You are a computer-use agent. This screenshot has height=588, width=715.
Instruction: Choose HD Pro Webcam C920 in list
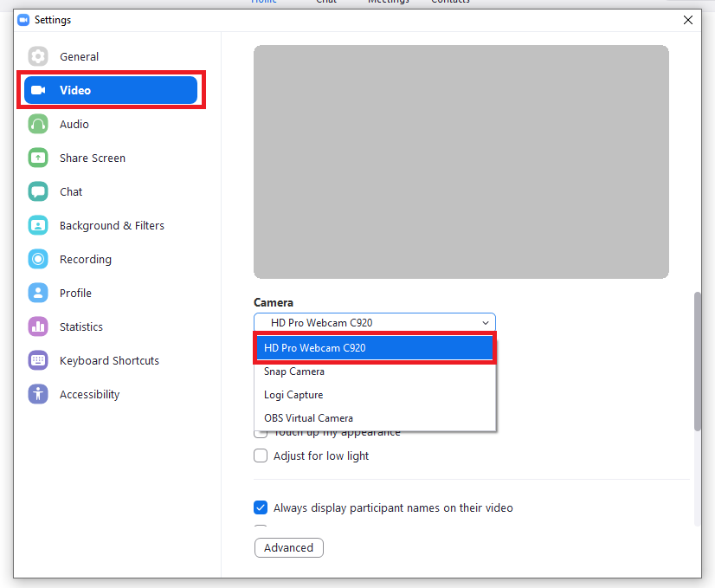[374, 348]
